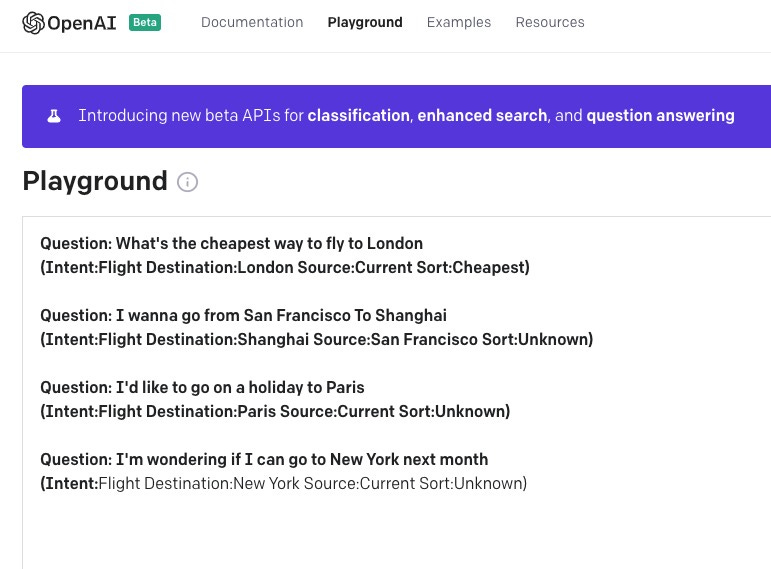Click the generated 'Destination:New York Source:Current' text
771x569 pixels.
pos(279,483)
